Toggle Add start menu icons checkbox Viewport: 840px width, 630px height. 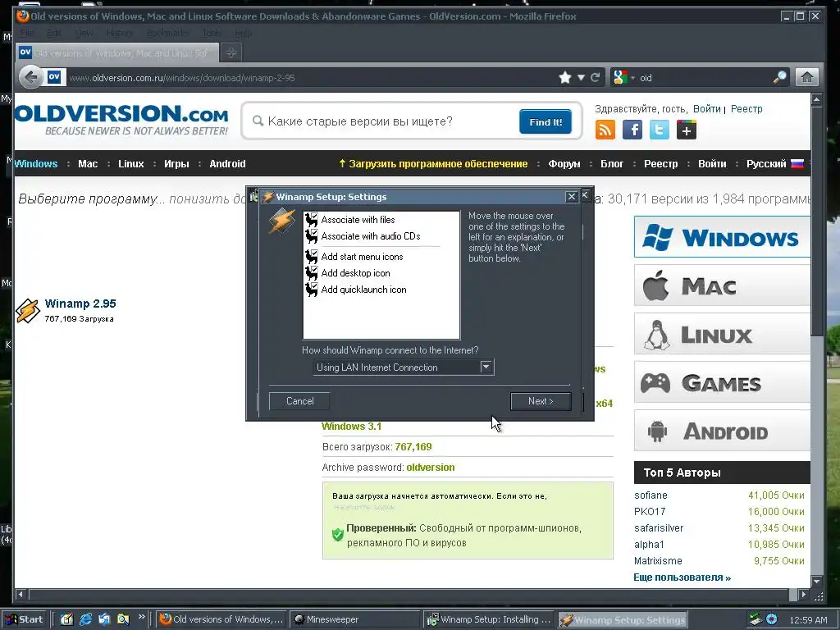pos(312,257)
